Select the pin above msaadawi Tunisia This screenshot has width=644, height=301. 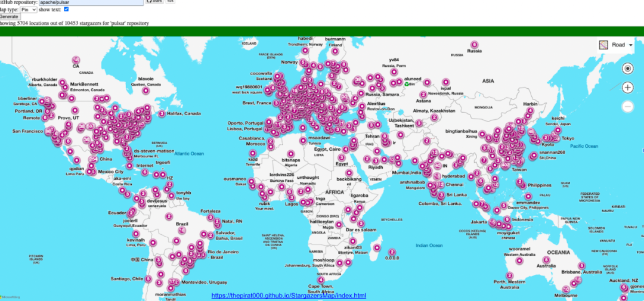[303, 141]
